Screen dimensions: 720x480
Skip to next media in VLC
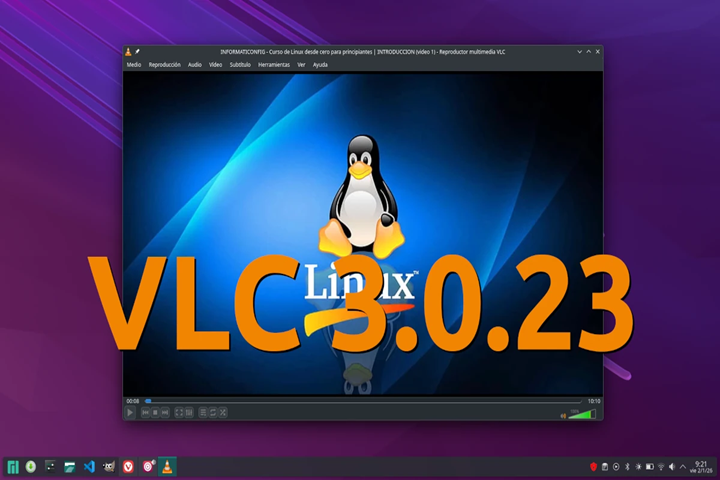(165, 412)
